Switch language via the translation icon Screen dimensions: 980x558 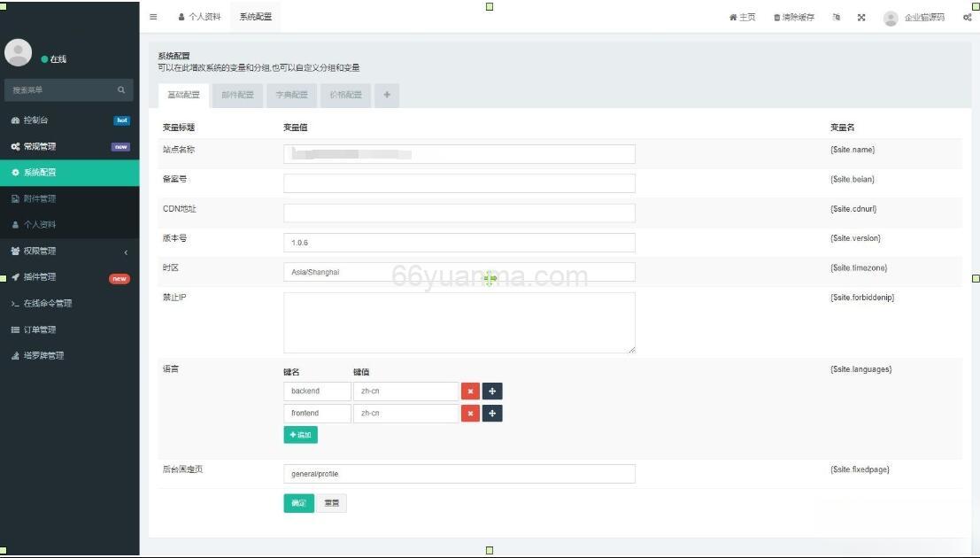pos(835,16)
